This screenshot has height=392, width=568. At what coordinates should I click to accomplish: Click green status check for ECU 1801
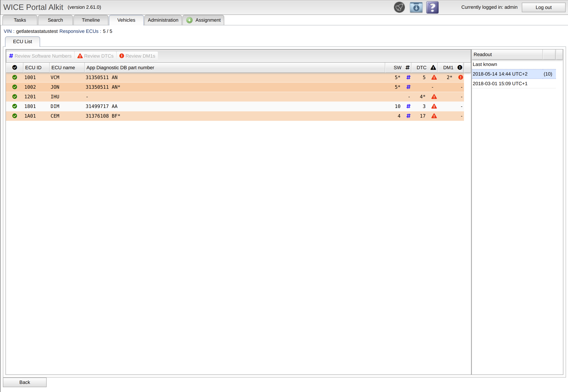(15, 106)
